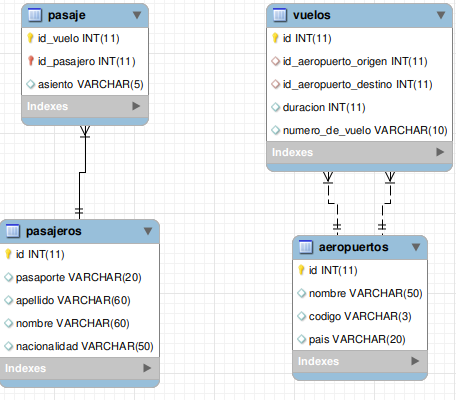Select the pasaje table title
Viewport: 456px width, 400px height.
[x=67, y=15]
